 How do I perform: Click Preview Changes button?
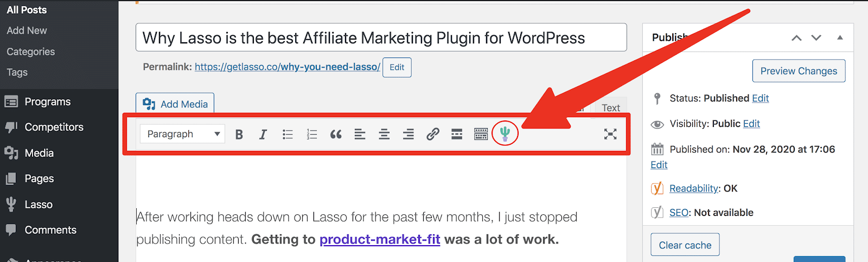799,71
